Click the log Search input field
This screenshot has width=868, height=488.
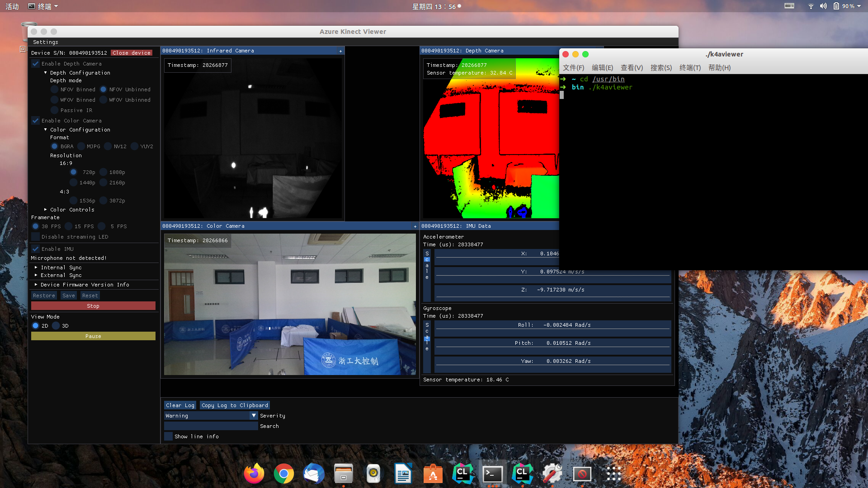click(x=211, y=426)
